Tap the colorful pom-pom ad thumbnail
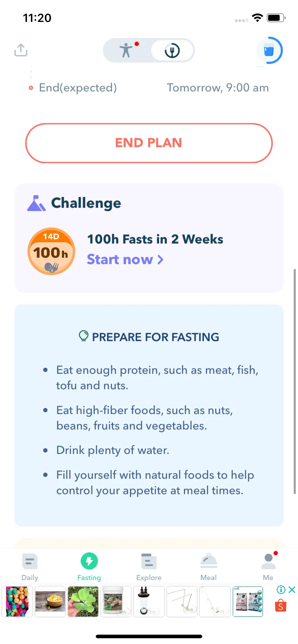Image resolution: width=298 pixels, height=644 pixels. click(17, 602)
